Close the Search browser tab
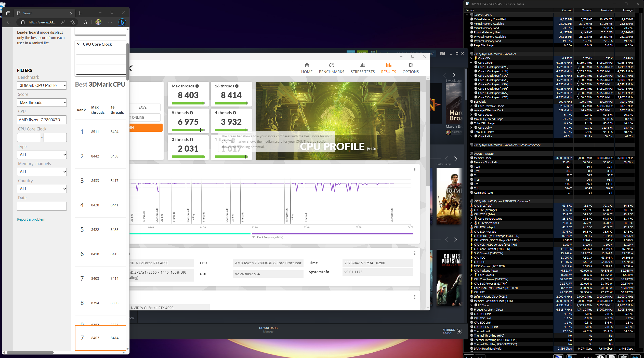Viewport: 644px width, 358px height. click(x=71, y=13)
